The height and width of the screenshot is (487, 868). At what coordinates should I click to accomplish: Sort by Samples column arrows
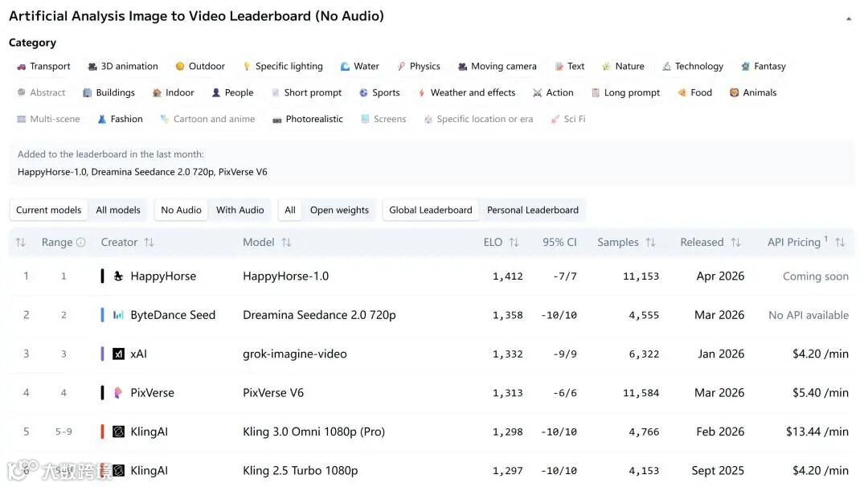pyautogui.click(x=650, y=243)
